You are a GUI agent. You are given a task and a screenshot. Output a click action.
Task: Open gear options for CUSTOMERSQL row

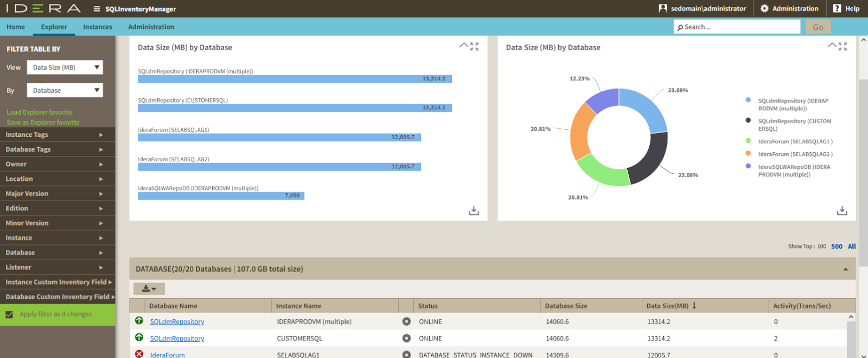point(406,338)
